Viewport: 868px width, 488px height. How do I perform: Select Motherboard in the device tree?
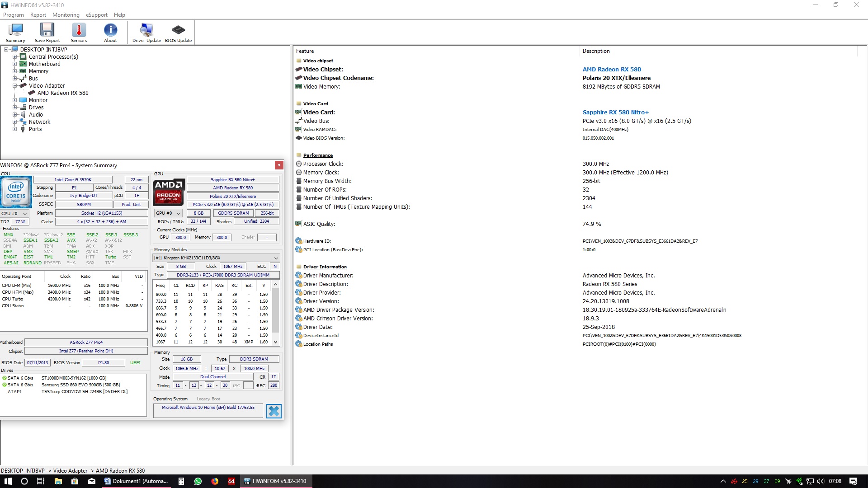[x=44, y=64]
